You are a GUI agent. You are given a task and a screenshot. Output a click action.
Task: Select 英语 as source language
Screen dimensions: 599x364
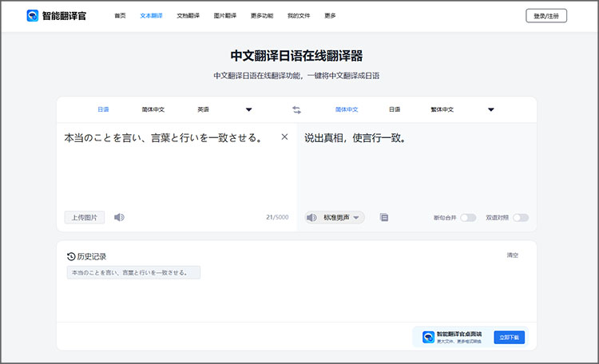[x=203, y=109]
